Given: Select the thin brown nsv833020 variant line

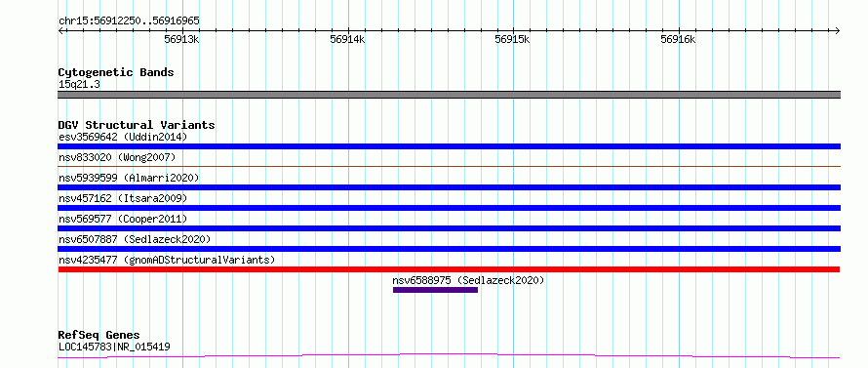Looking at the screenshot, I should tap(449, 166).
